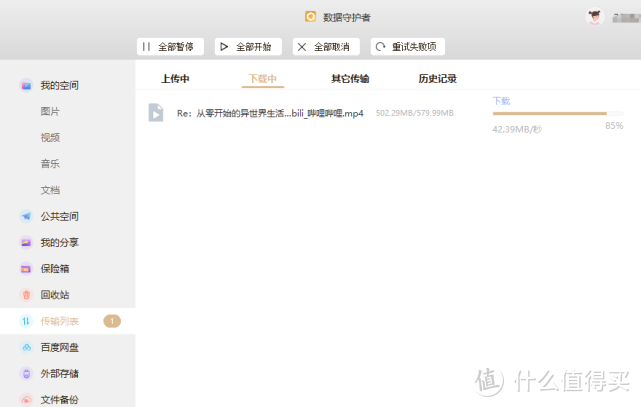Image resolution: width=641 pixels, height=407 pixels.
Task: Open 文件备份 backup icon
Action: [26, 399]
